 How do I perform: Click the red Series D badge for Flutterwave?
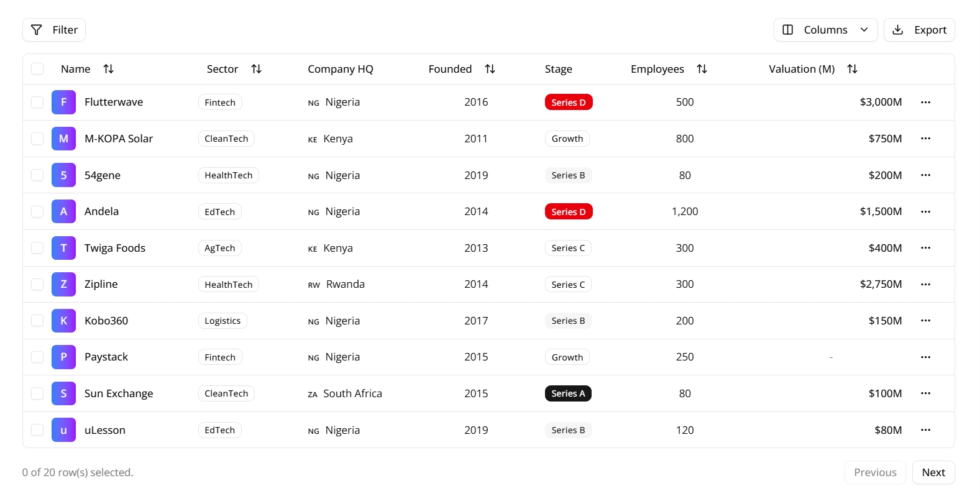click(x=568, y=103)
